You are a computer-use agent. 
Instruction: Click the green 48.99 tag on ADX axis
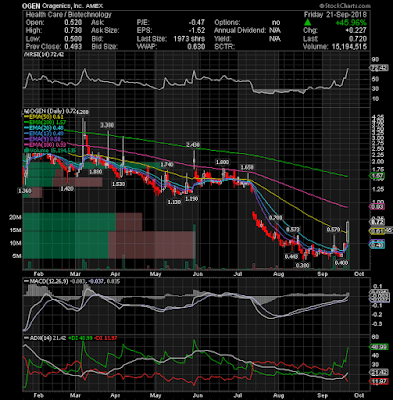click(379, 347)
